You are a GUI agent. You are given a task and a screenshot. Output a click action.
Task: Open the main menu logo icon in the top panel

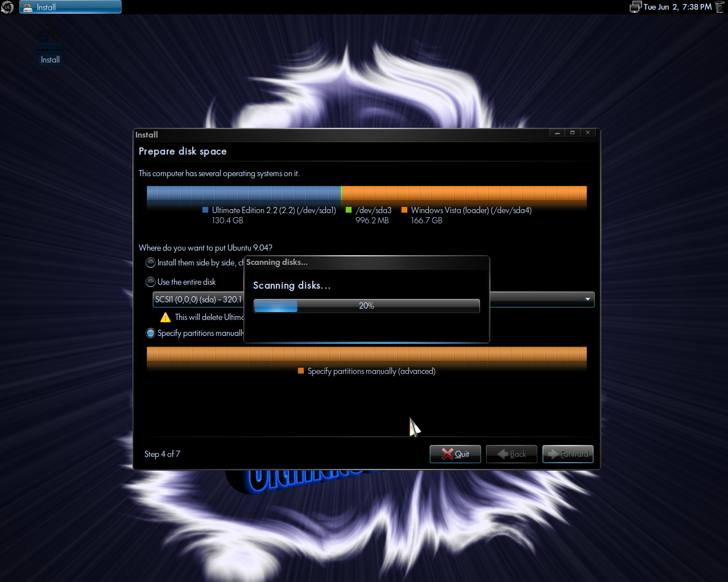pyautogui.click(x=7, y=7)
